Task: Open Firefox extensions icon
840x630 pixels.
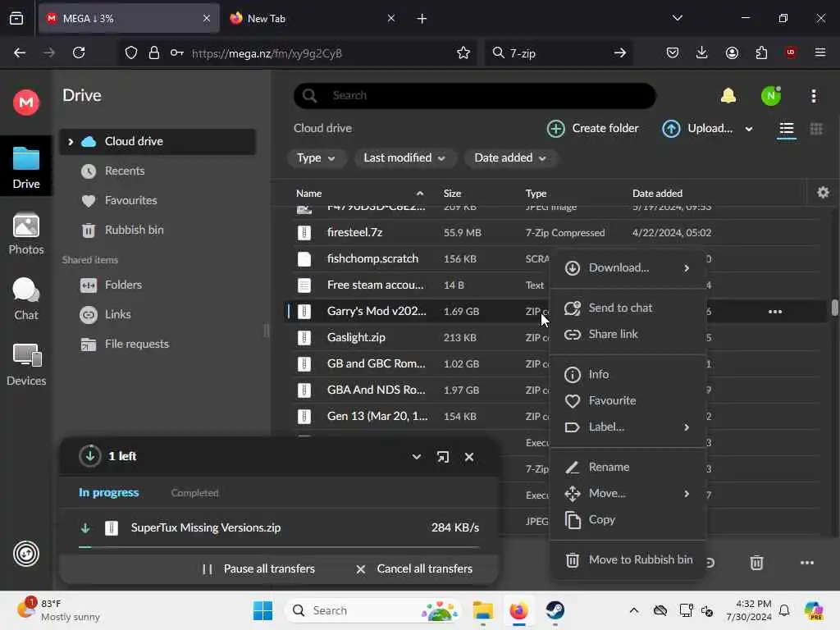Action: [761, 52]
